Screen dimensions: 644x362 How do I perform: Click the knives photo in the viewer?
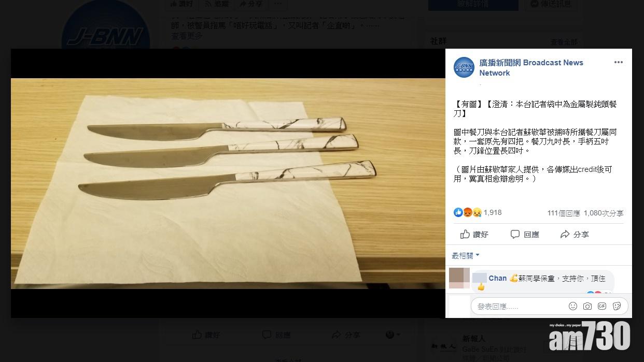pos(228,183)
